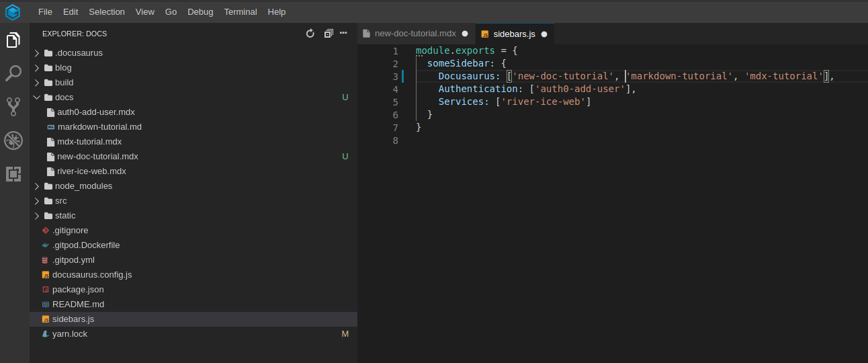Click the Gitpod logo icon
Viewport: 868px width, 363px height.
(13, 12)
